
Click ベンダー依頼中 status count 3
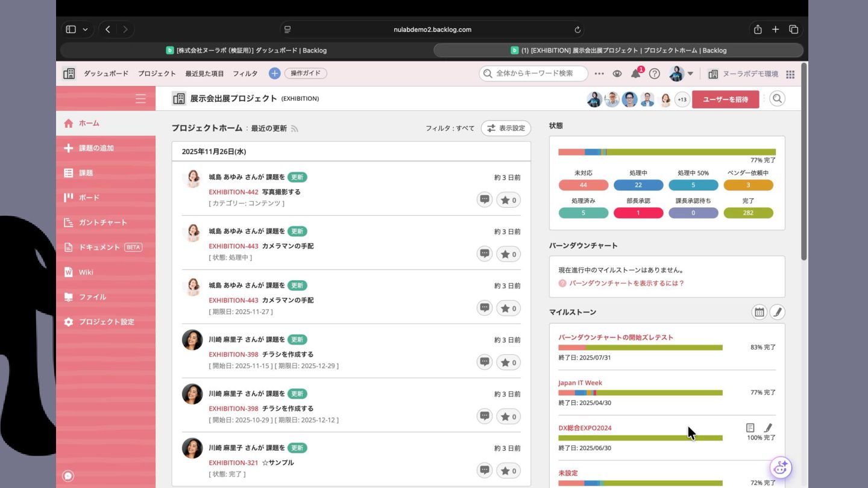tap(748, 185)
